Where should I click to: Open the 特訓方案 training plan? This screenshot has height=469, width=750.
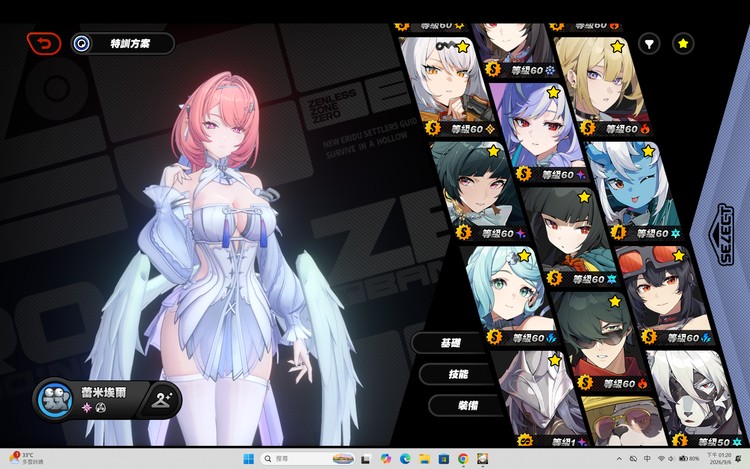pos(123,44)
